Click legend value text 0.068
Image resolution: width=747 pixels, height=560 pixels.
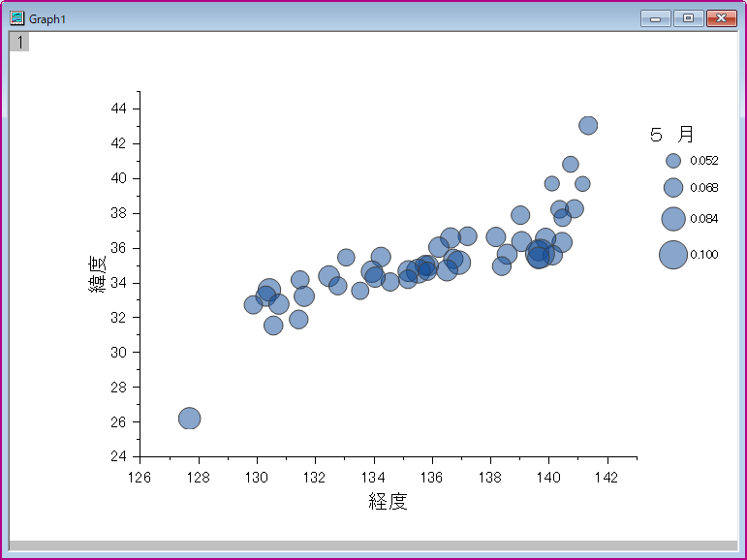click(704, 188)
